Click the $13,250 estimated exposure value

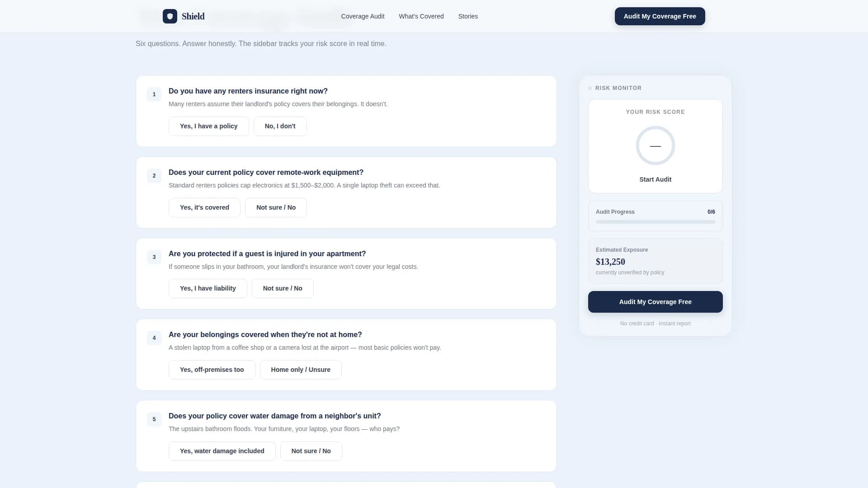[610, 262]
